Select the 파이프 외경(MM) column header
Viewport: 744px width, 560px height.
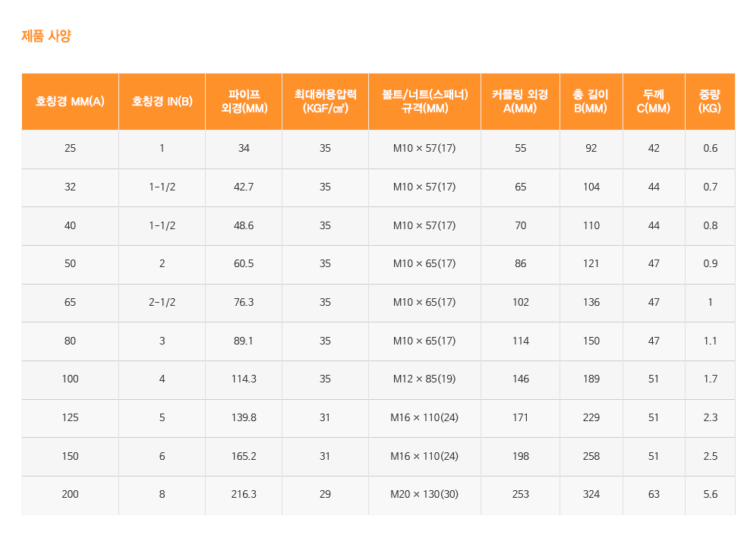click(244, 102)
